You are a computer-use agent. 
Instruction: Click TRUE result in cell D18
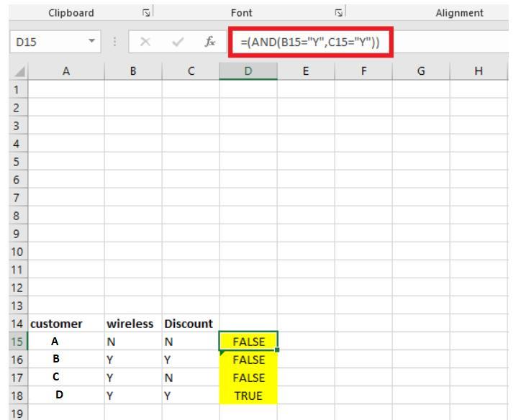[x=248, y=395]
